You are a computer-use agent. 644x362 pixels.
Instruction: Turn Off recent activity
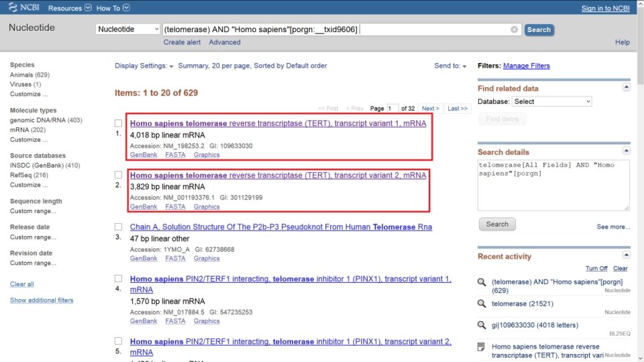point(596,268)
